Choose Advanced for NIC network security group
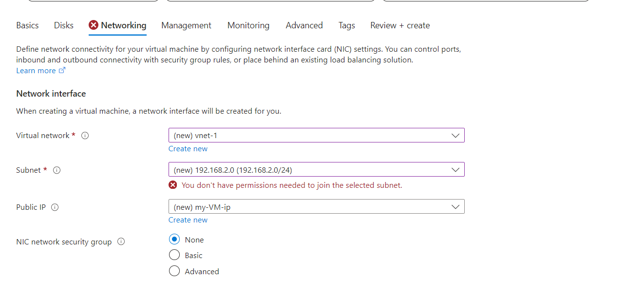The height and width of the screenshot is (282, 644). point(174,271)
